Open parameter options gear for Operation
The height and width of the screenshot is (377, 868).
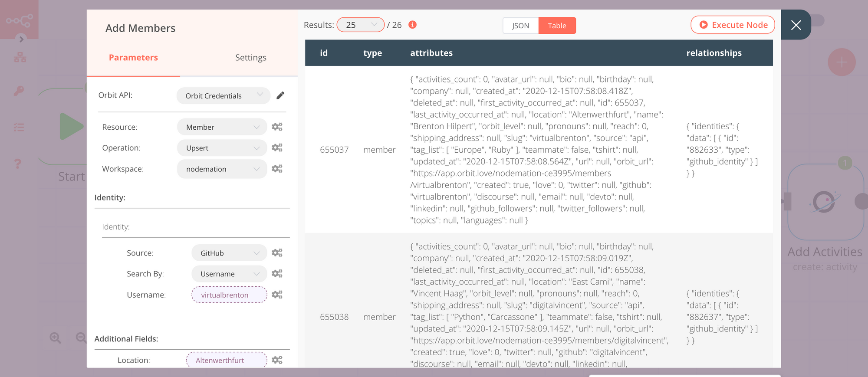(x=277, y=148)
